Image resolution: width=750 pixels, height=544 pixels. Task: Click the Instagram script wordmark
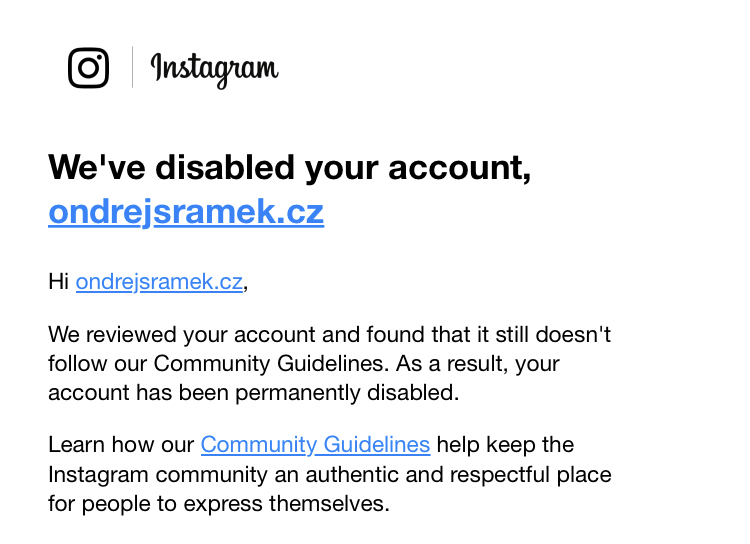pos(215,70)
